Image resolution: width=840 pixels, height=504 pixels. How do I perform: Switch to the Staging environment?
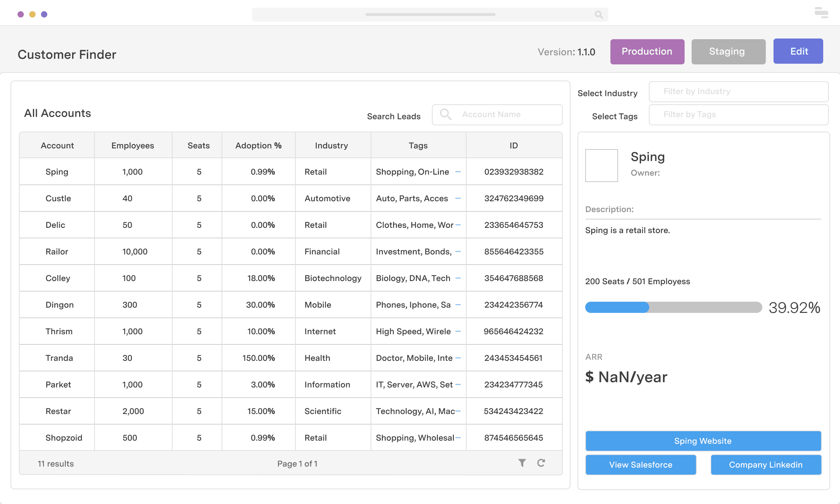coord(728,51)
